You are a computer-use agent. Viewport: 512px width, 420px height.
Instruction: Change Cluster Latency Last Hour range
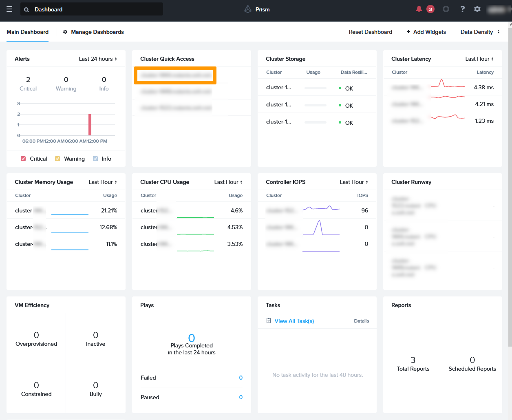click(x=479, y=59)
